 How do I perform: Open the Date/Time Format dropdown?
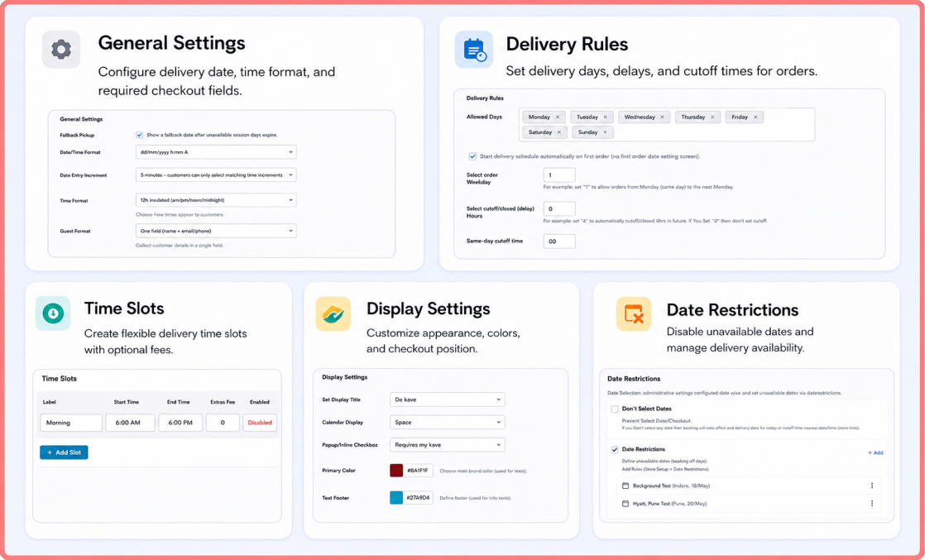[216, 151]
